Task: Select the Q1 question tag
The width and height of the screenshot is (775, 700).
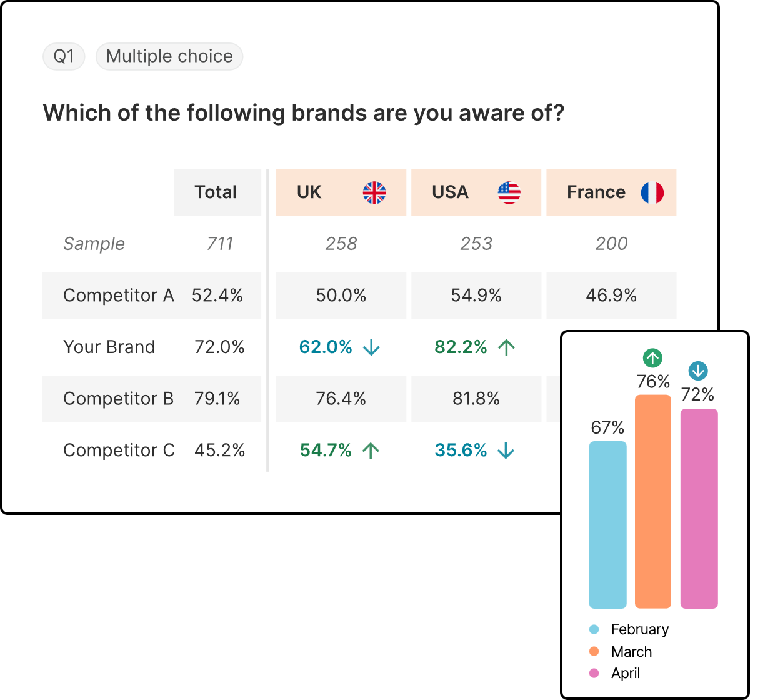Action: 64,56
